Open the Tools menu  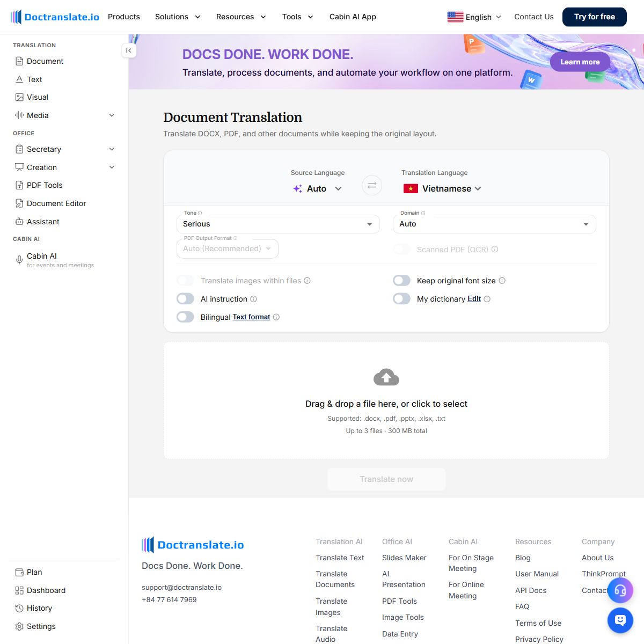pos(297,17)
